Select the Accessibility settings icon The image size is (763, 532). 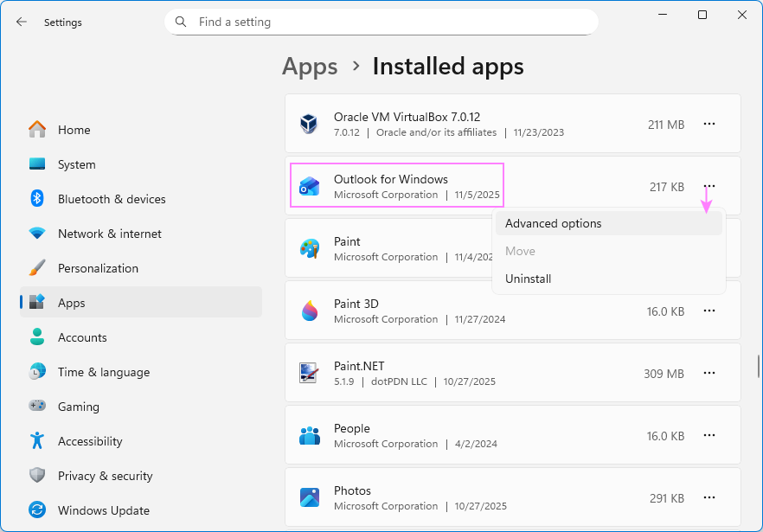(36, 441)
